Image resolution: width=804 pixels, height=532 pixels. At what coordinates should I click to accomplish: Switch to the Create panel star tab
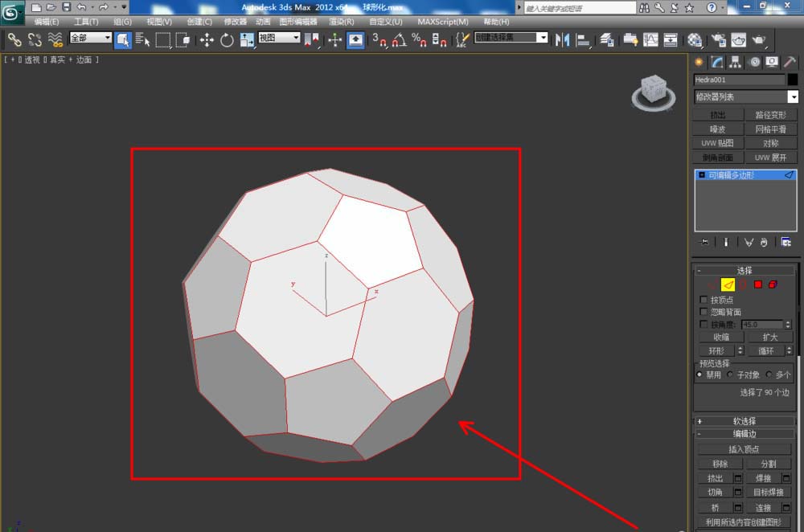(x=699, y=62)
